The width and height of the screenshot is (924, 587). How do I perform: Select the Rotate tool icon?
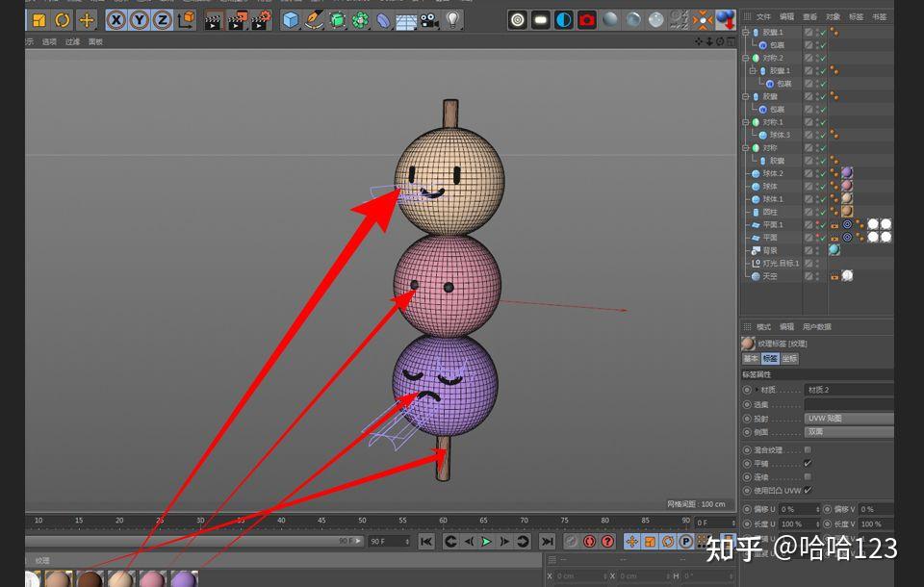tap(63, 20)
